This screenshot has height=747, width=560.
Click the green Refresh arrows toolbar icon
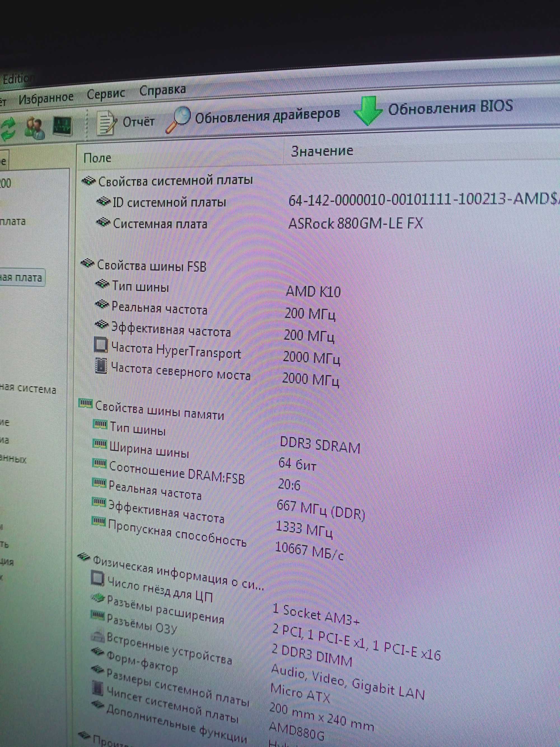coord(8,130)
